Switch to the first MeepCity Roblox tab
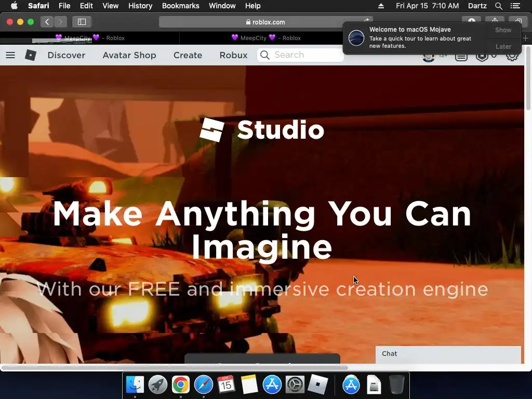The width and height of the screenshot is (532, 399). tap(89, 38)
